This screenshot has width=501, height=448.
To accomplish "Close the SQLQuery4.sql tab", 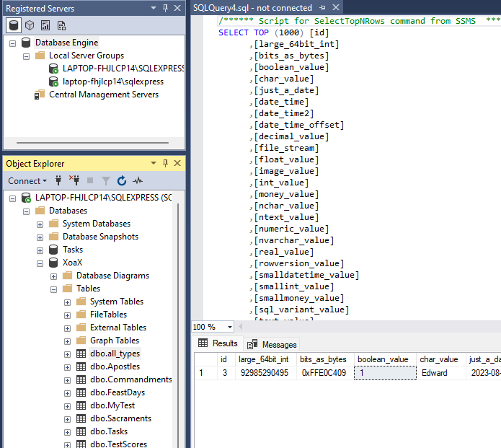I will (336, 7).
